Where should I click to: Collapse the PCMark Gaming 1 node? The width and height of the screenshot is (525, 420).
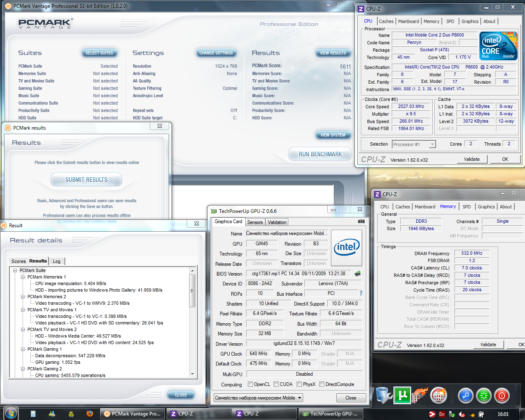[x=23, y=349]
